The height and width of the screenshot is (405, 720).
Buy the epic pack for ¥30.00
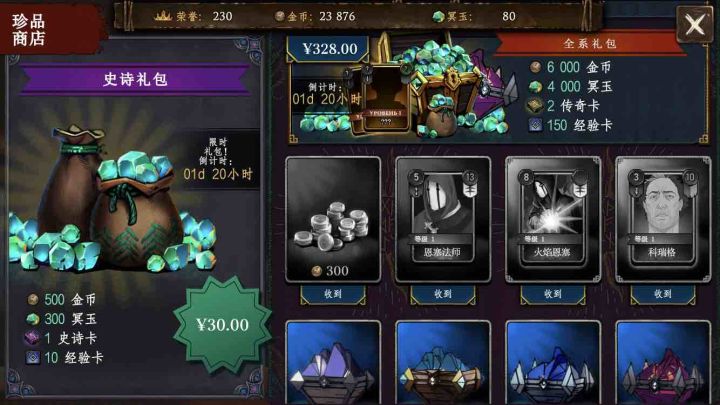click(223, 325)
